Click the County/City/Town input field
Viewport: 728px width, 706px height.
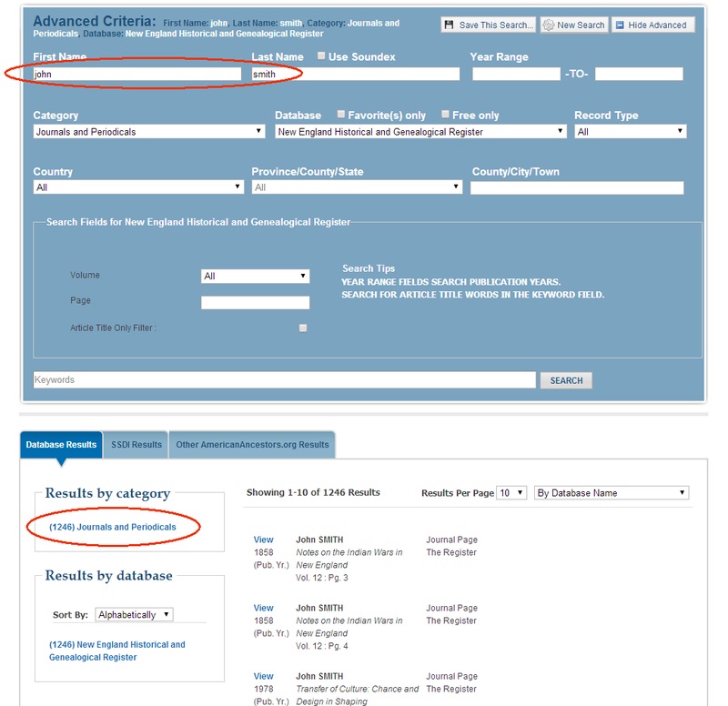(x=577, y=187)
